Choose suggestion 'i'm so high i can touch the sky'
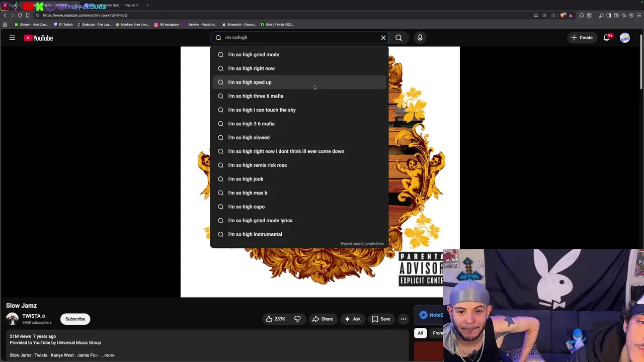This screenshot has width=644, height=362. point(299,110)
